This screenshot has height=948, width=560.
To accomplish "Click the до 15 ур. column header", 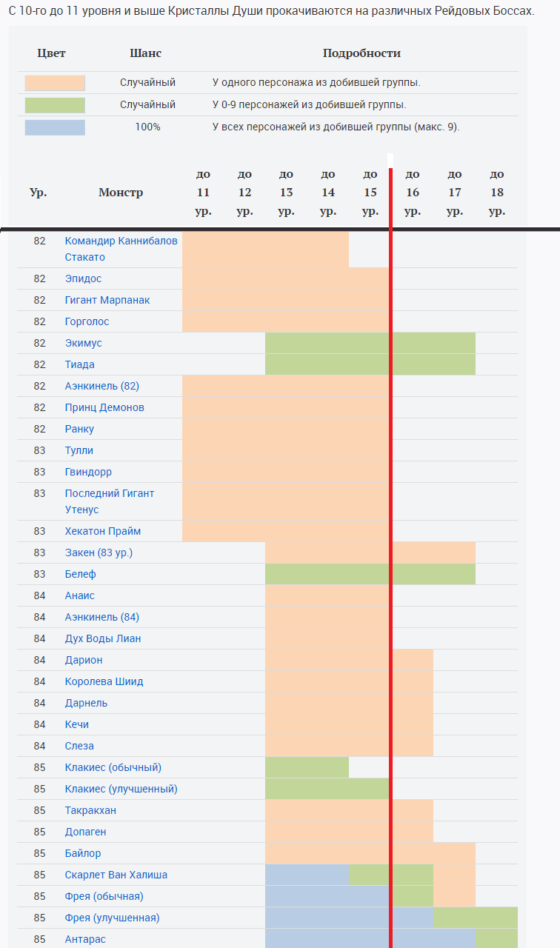I will (370, 193).
